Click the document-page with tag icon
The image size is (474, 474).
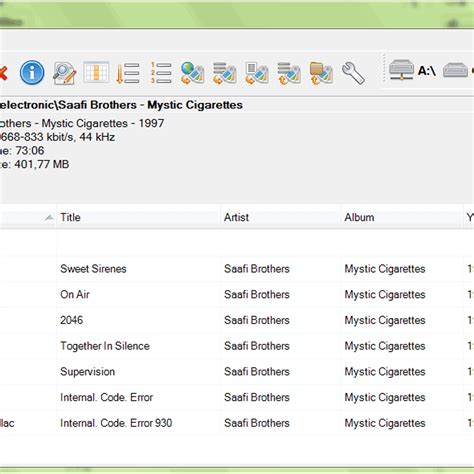[257, 73]
